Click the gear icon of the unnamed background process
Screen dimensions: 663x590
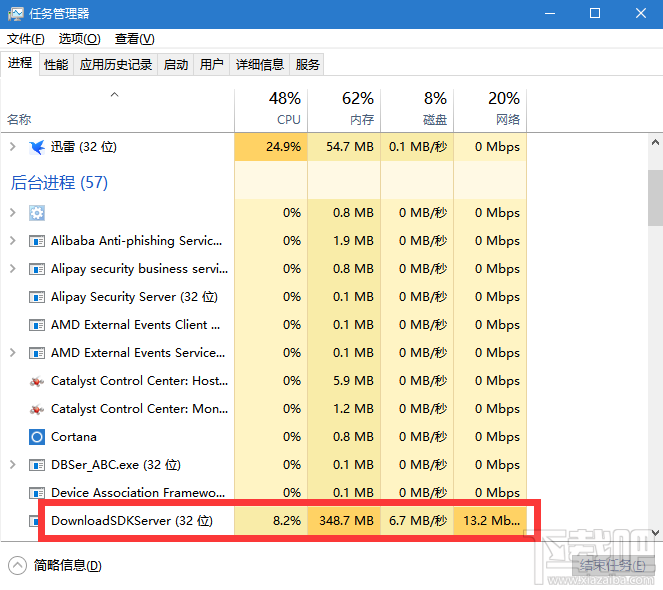coord(37,213)
